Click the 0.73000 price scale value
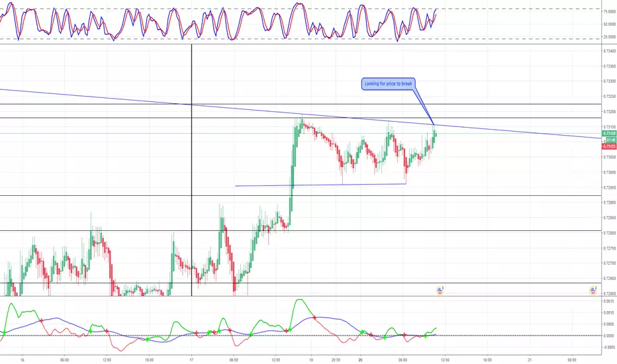617x364 pixels. (610, 172)
